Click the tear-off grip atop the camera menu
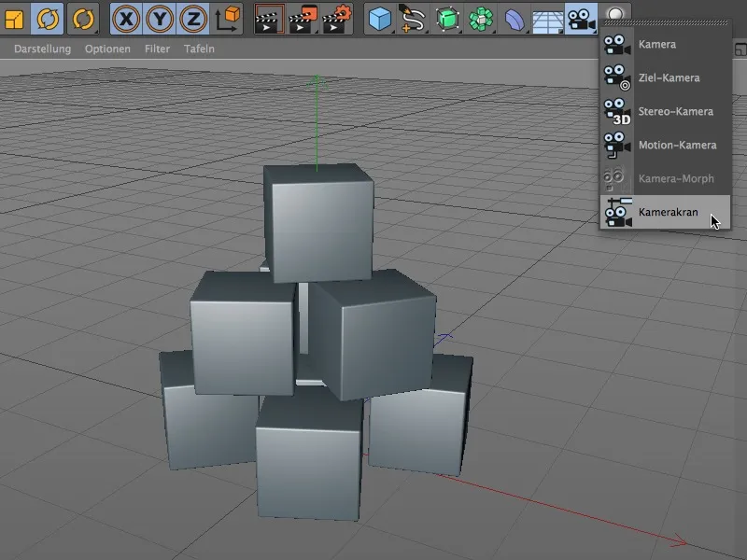This screenshot has height=560, width=747. [x=665, y=22]
